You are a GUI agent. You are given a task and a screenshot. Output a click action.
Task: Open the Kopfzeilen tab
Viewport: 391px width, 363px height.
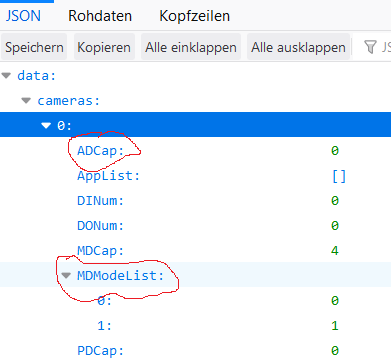[x=194, y=16]
